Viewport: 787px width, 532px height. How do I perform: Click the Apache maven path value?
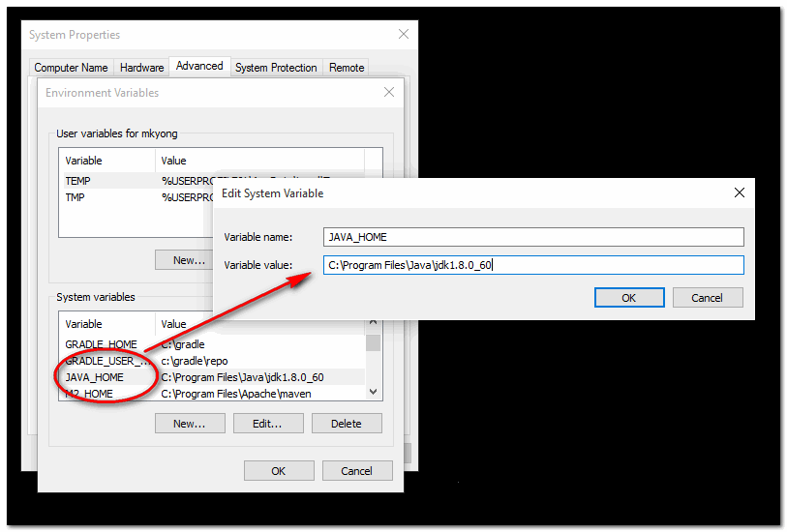pyautogui.click(x=236, y=394)
